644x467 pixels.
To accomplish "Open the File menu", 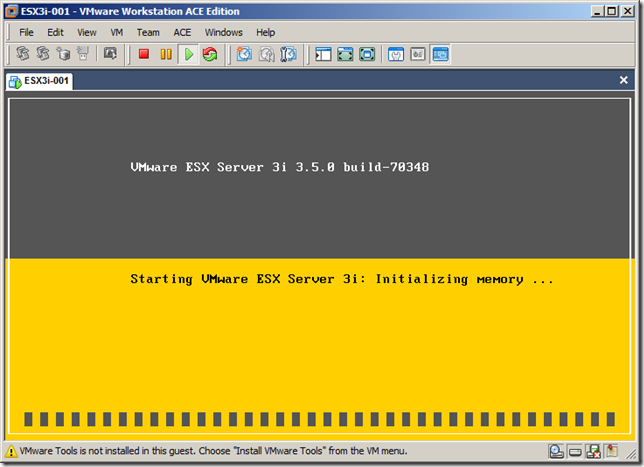I will coord(27,32).
